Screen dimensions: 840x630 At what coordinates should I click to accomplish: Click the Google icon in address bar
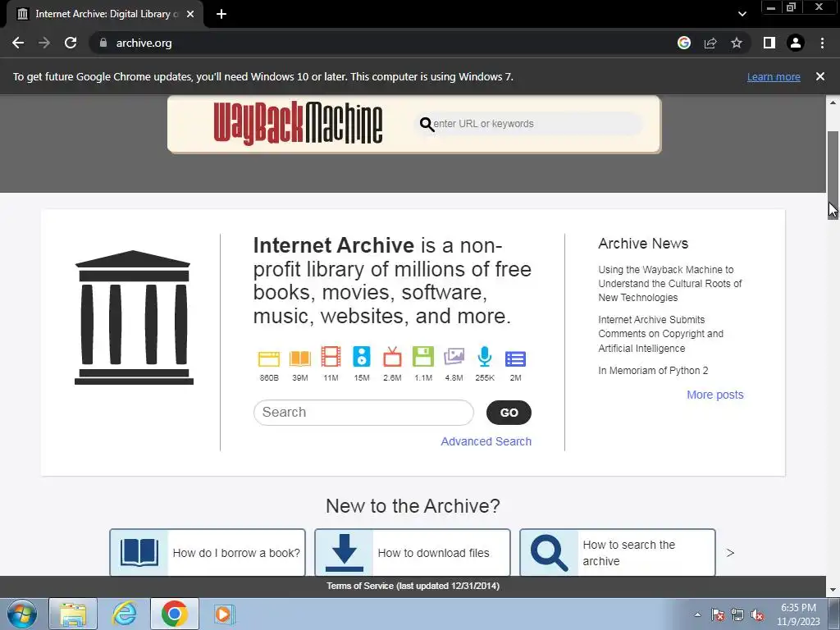tap(683, 43)
